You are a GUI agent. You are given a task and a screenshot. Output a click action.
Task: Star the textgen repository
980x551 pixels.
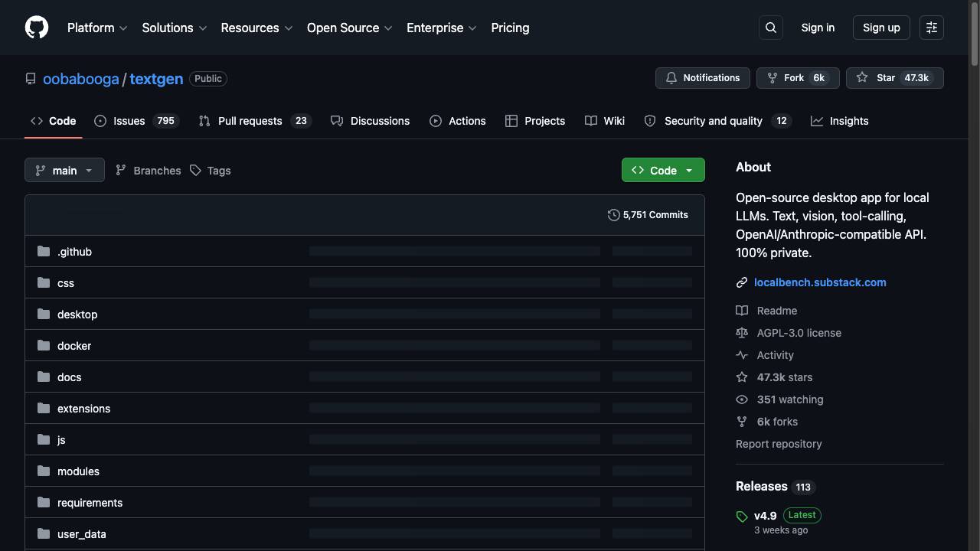[894, 78]
